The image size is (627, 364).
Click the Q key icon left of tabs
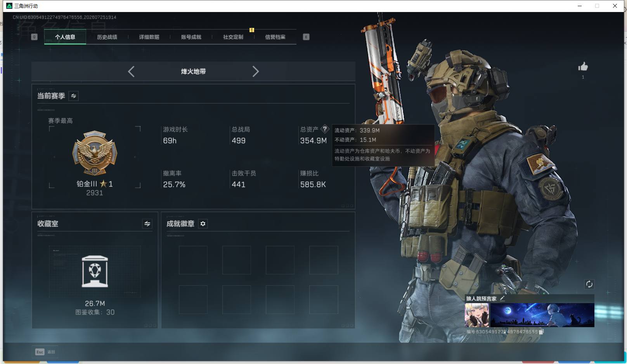[x=34, y=37]
